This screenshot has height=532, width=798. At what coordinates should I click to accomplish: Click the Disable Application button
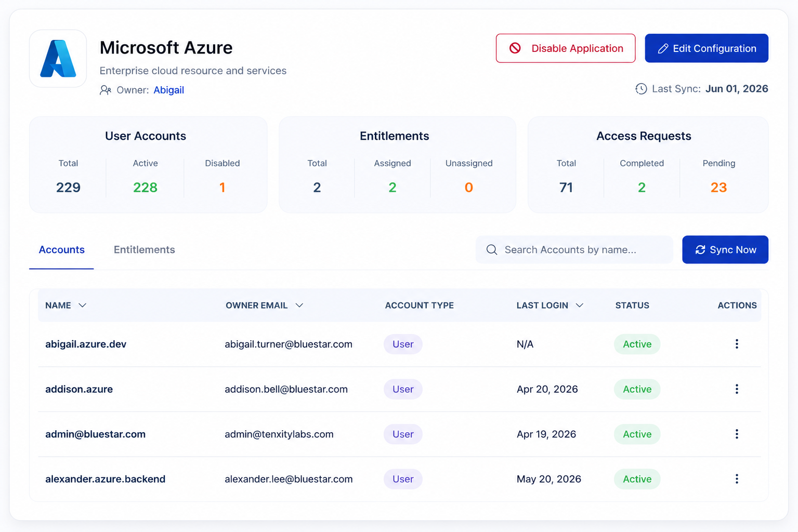pyautogui.click(x=566, y=48)
